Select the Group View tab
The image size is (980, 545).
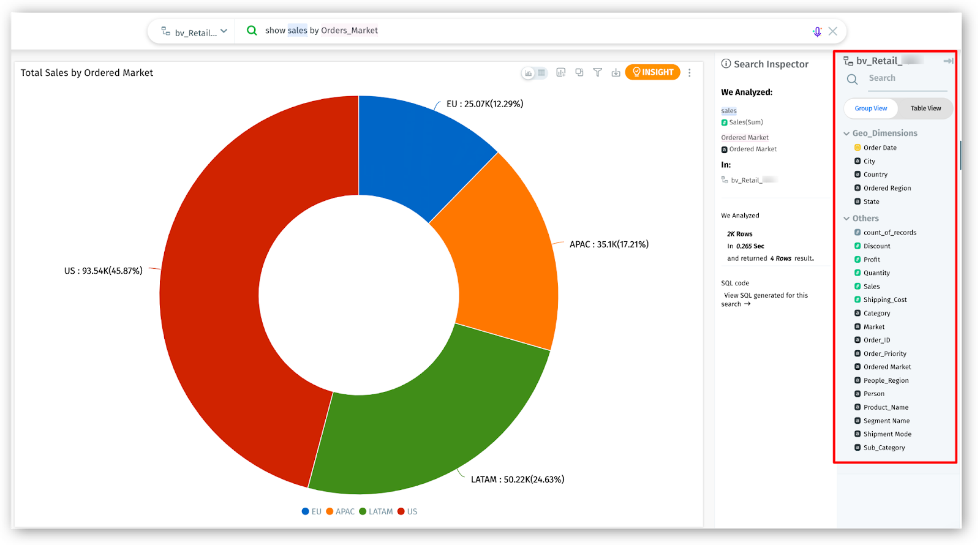click(x=871, y=108)
